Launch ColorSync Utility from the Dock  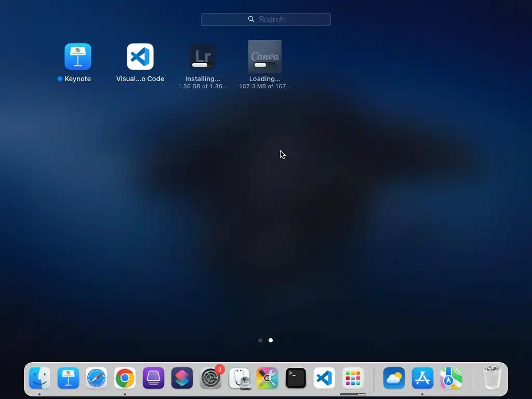tap(268, 378)
